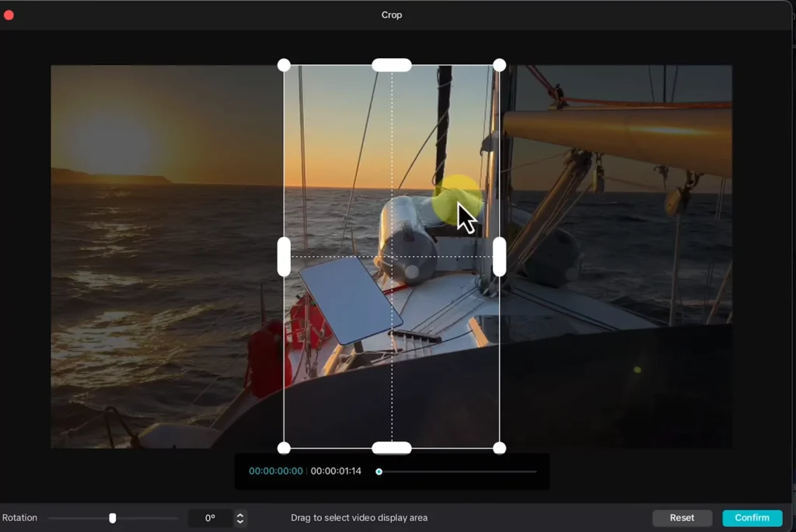The image size is (796, 532).
Task: Jump to the middle of the video scrubber
Action: pos(458,471)
